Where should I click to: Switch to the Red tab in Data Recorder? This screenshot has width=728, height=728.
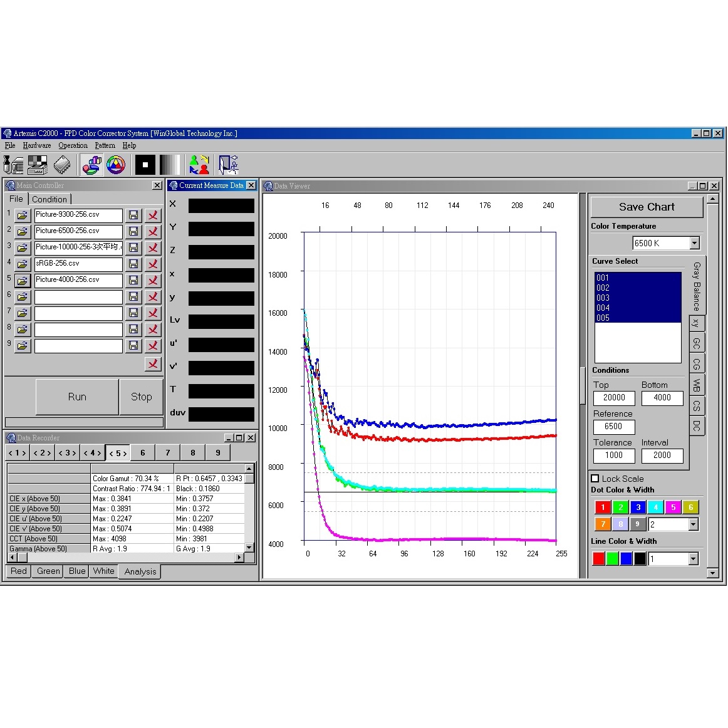tap(19, 571)
